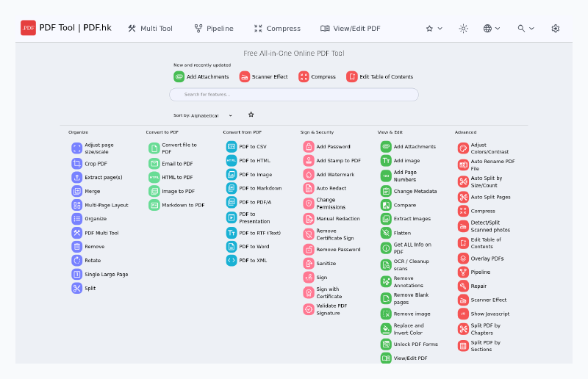Open the Markdown to PDF tool
The image size is (588, 379).
[176, 205]
